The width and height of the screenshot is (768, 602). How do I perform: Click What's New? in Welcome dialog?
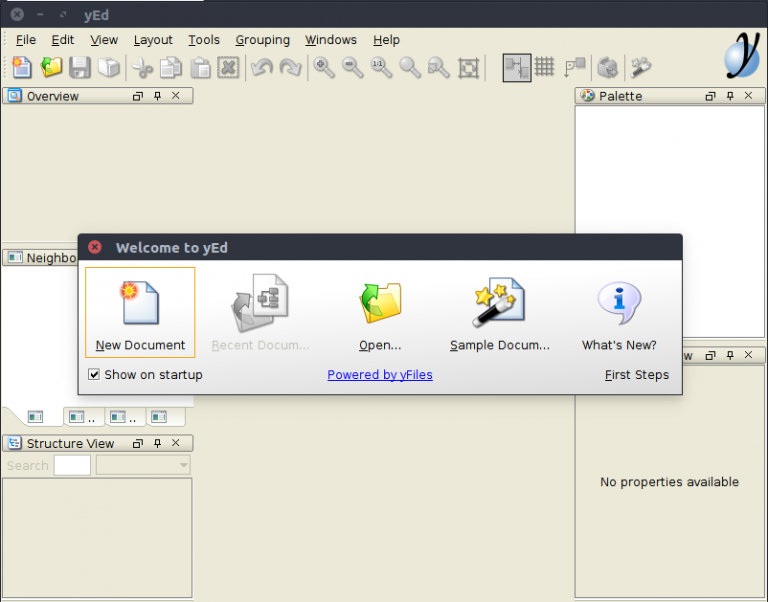point(619,313)
